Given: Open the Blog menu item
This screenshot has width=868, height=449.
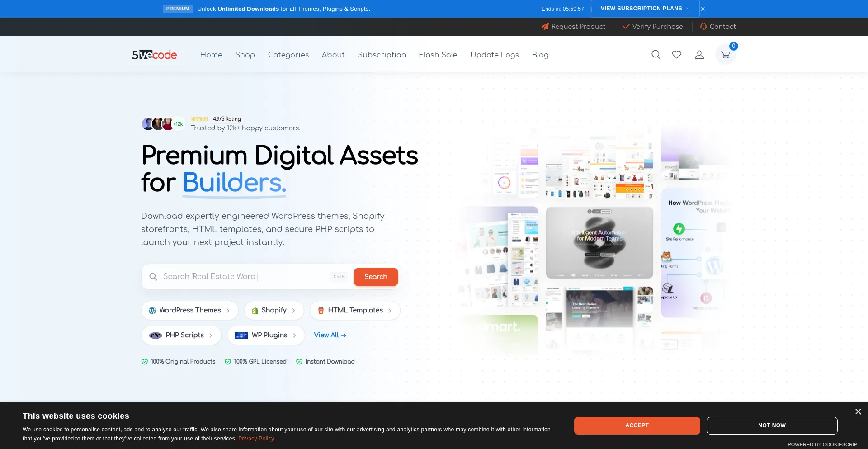Looking at the screenshot, I should (540, 55).
